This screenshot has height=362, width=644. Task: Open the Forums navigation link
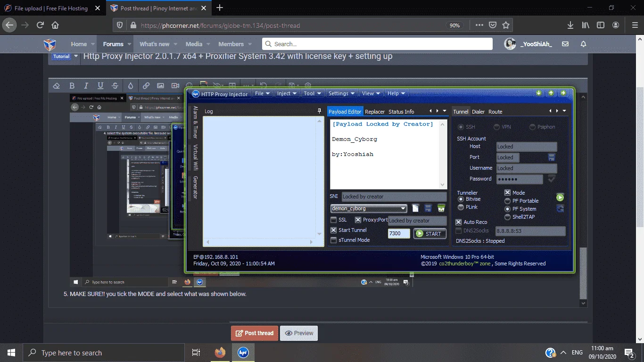113,44
